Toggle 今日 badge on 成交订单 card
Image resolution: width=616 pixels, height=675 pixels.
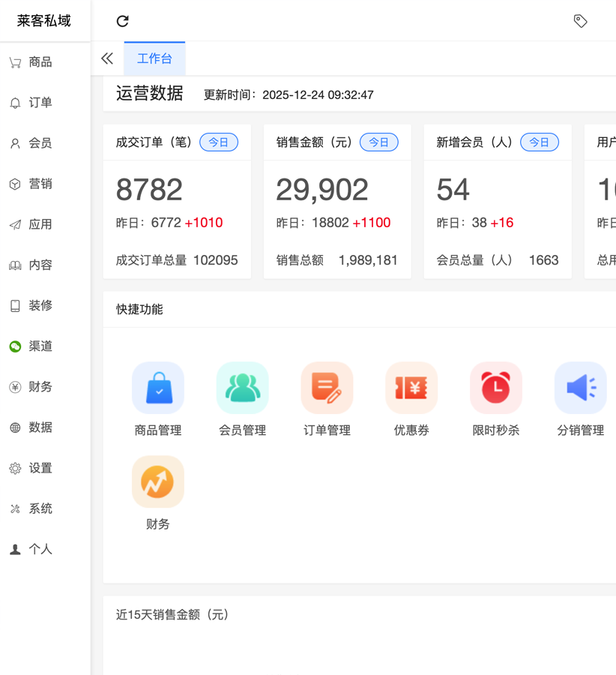[x=219, y=142]
